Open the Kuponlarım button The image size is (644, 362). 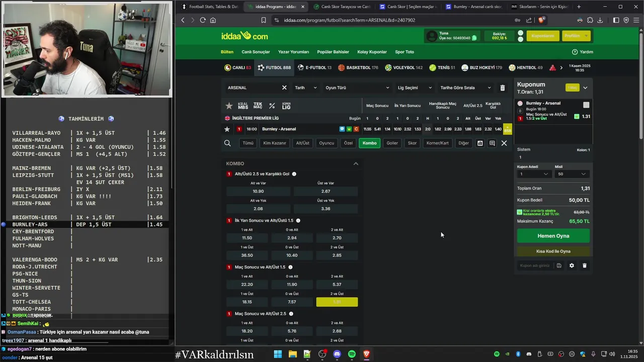point(543,36)
